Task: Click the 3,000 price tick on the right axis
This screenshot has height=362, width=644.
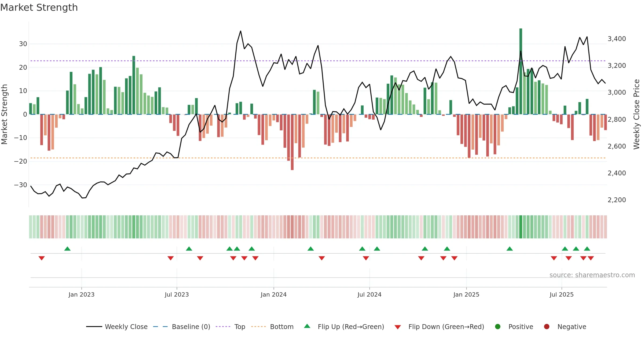Action: [617, 93]
